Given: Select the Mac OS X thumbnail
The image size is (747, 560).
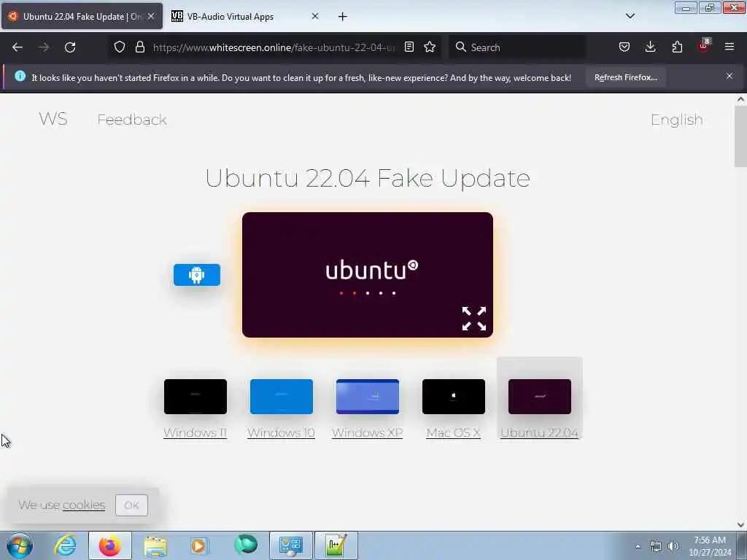Looking at the screenshot, I should 454,397.
